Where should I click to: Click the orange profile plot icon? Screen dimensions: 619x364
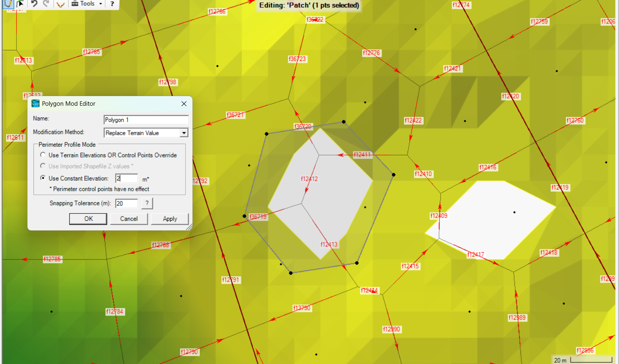(x=60, y=4)
